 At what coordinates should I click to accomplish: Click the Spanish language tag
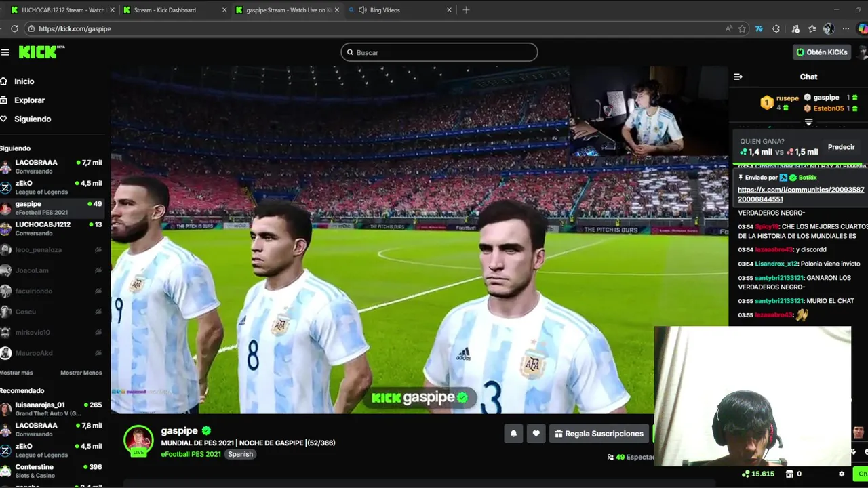tap(240, 454)
